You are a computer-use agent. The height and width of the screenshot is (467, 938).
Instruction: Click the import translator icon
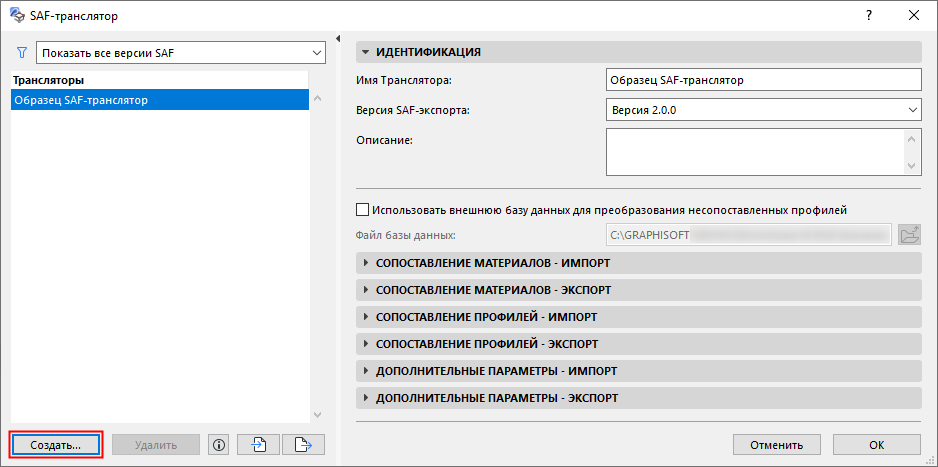pyautogui.click(x=258, y=444)
